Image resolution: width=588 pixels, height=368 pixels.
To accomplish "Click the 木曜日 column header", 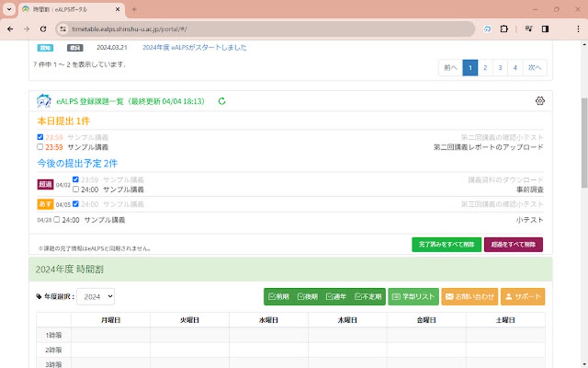I will tap(347, 320).
